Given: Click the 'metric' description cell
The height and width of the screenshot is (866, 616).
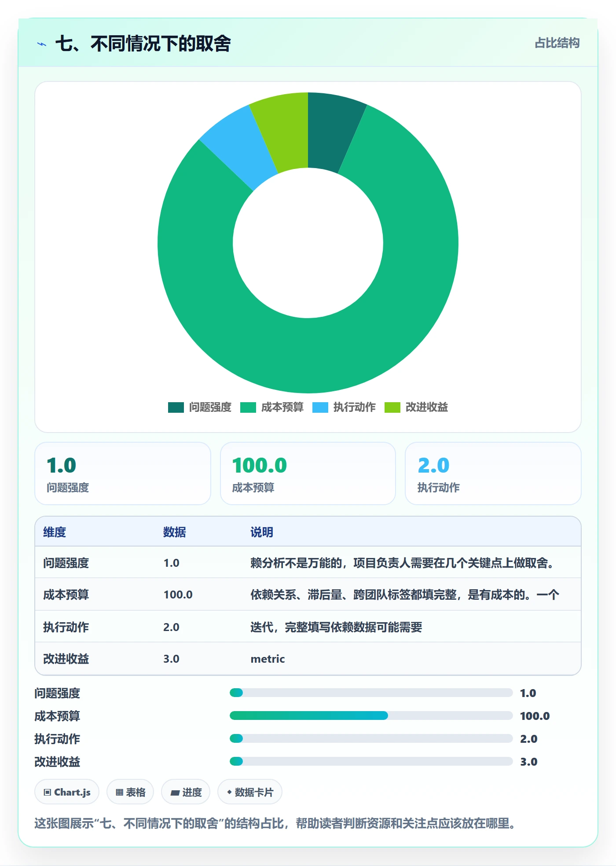Looking at the screenshot, I should [x=268, y=659].
